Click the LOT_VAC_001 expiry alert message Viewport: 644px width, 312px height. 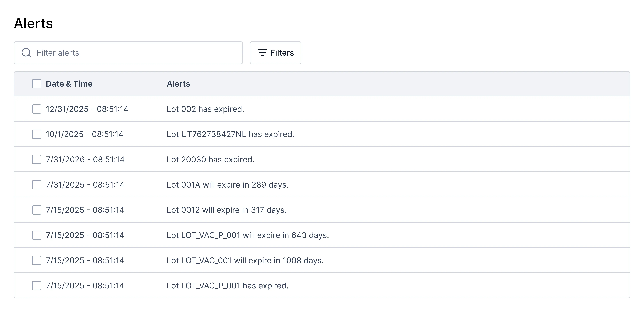tap(245, 260)
